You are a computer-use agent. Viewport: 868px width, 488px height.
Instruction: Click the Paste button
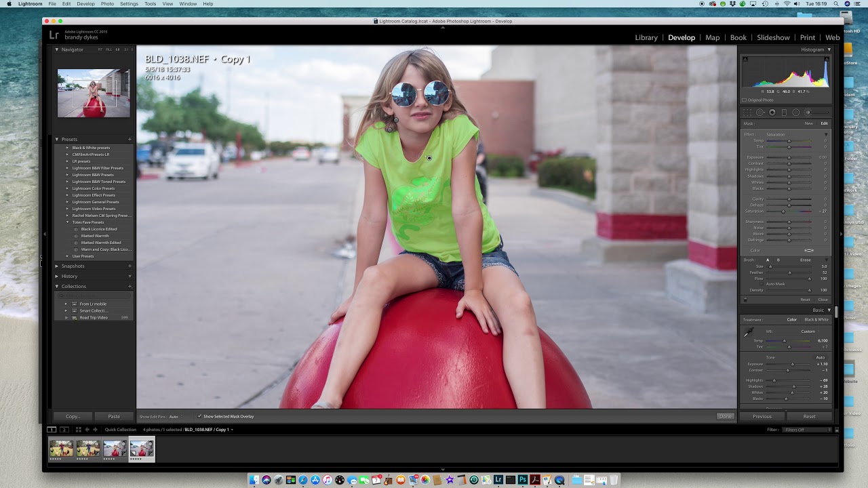114,416
